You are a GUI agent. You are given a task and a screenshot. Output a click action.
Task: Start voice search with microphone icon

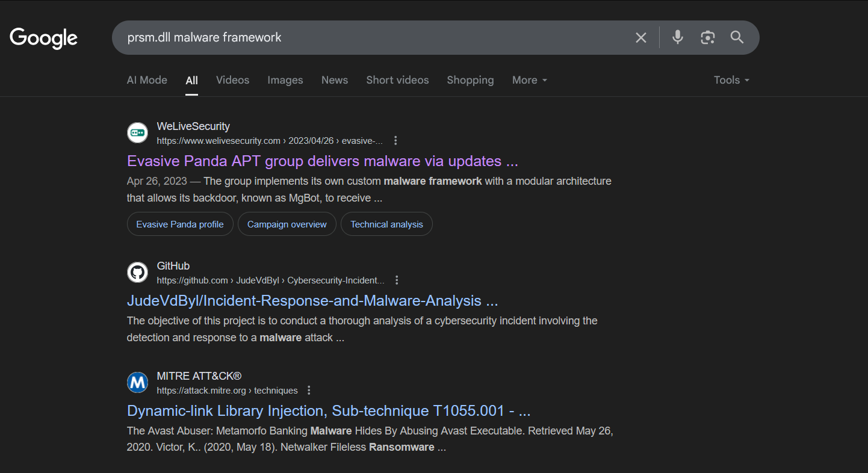[678, 37]
